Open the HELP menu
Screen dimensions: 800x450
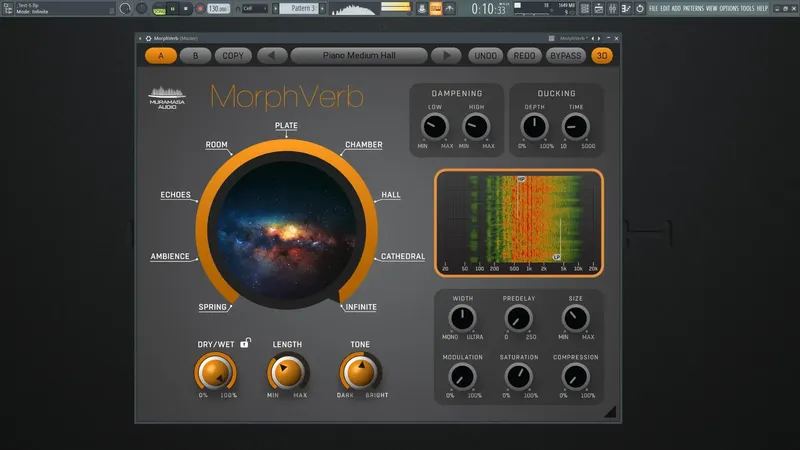(x=762, y=9)
